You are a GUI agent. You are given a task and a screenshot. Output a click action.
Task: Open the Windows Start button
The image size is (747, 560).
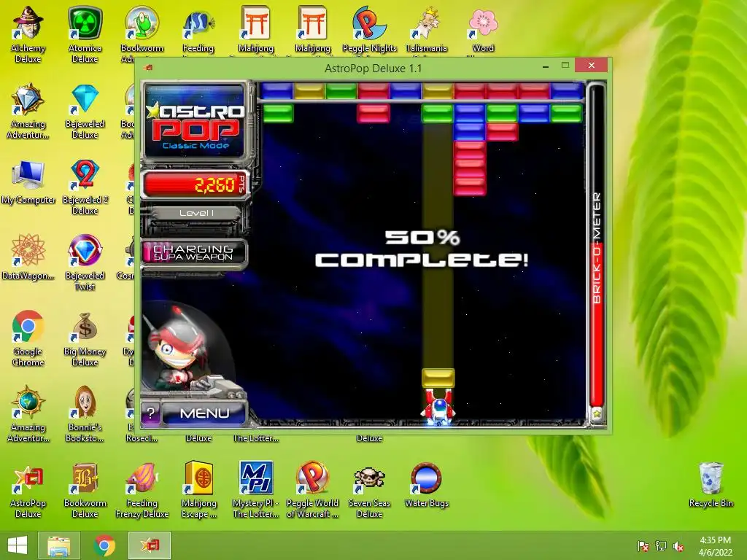18,545
